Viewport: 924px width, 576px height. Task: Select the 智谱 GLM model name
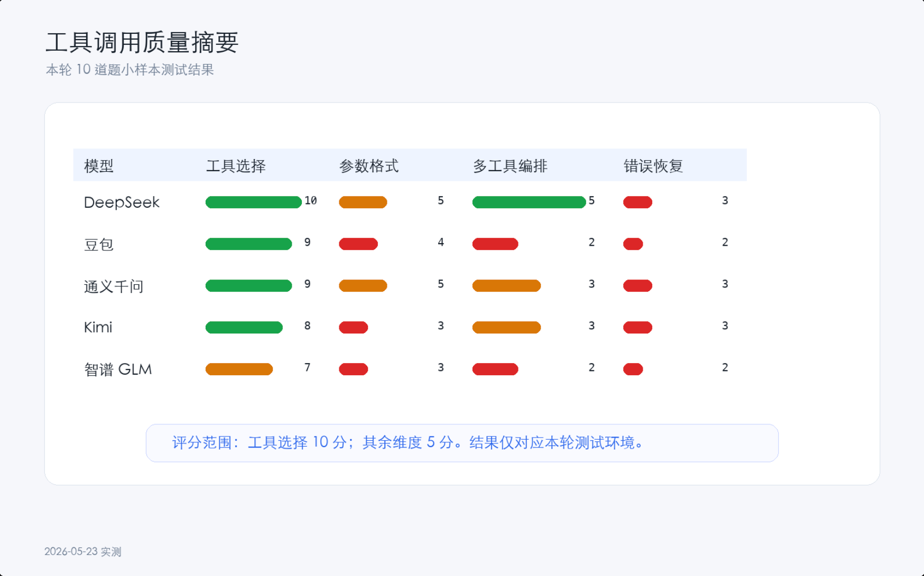(x=118, y=369)
